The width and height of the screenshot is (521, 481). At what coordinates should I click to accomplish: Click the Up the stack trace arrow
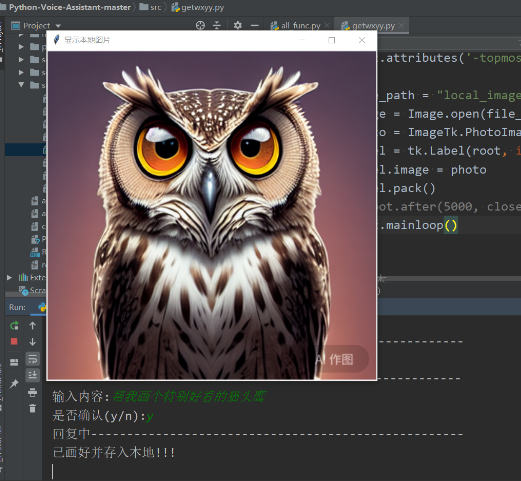tap(32, 326)
